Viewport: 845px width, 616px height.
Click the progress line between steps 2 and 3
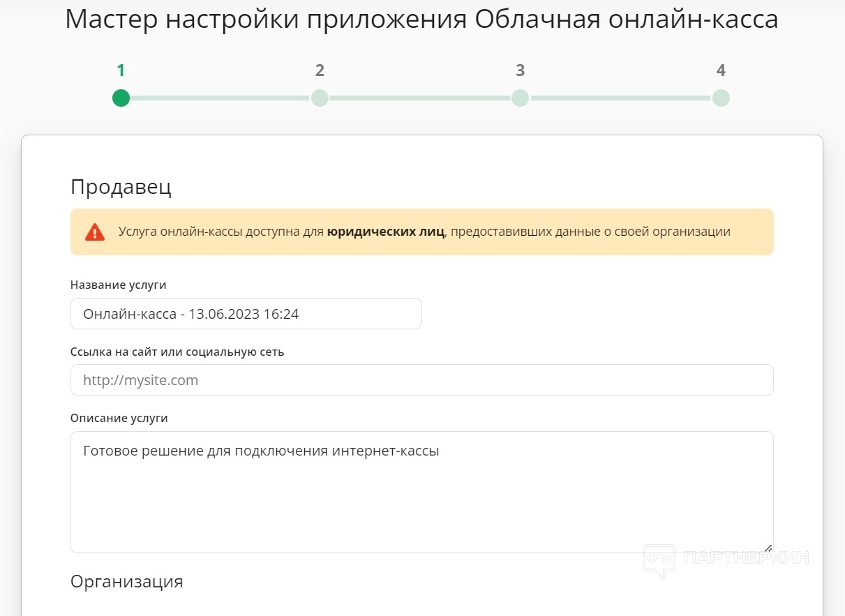tap(419, 98)
